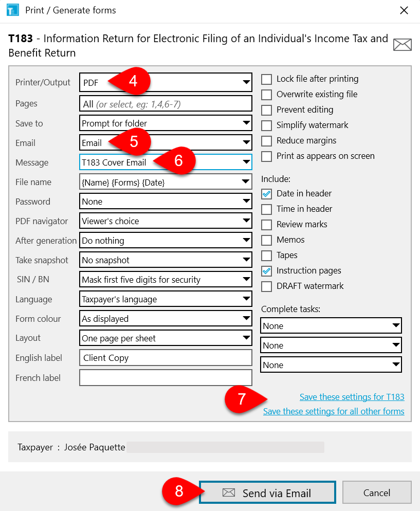Click the envelope icon beside the T183 title
The height and width of the screenshot is (511, 420).
(x=403, y=44)
